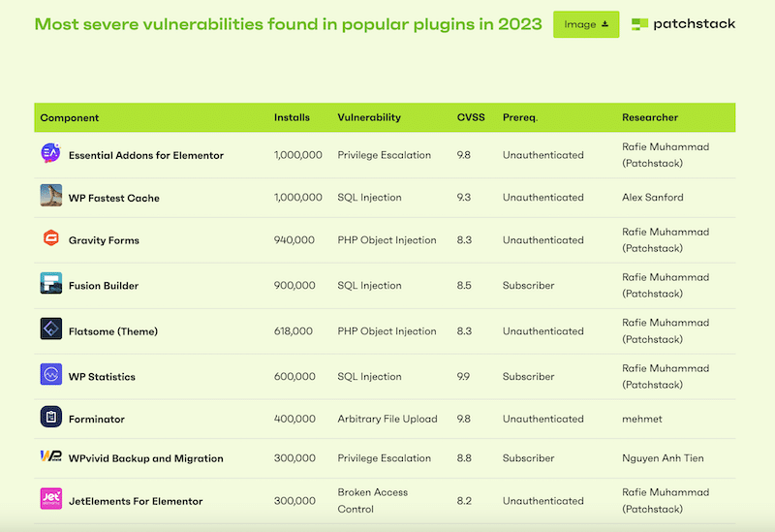Screen dimensions: 775x532
Task: Select the WPvivid Backup and Migration name
Action: click(146, 458)
